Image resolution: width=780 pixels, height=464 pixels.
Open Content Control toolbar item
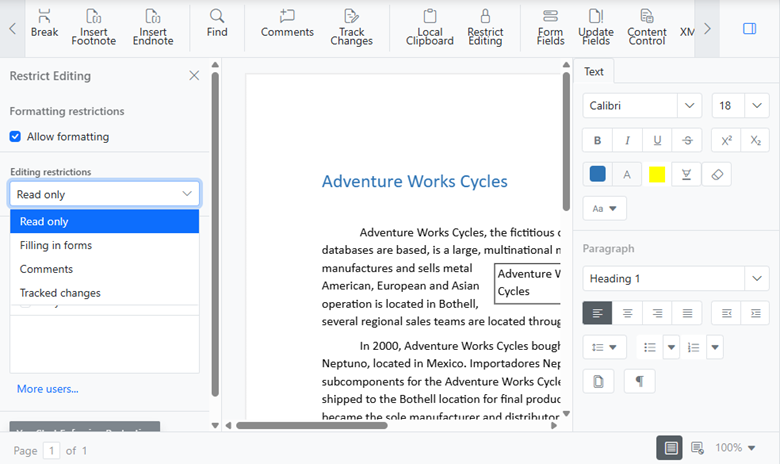[647, 27]
